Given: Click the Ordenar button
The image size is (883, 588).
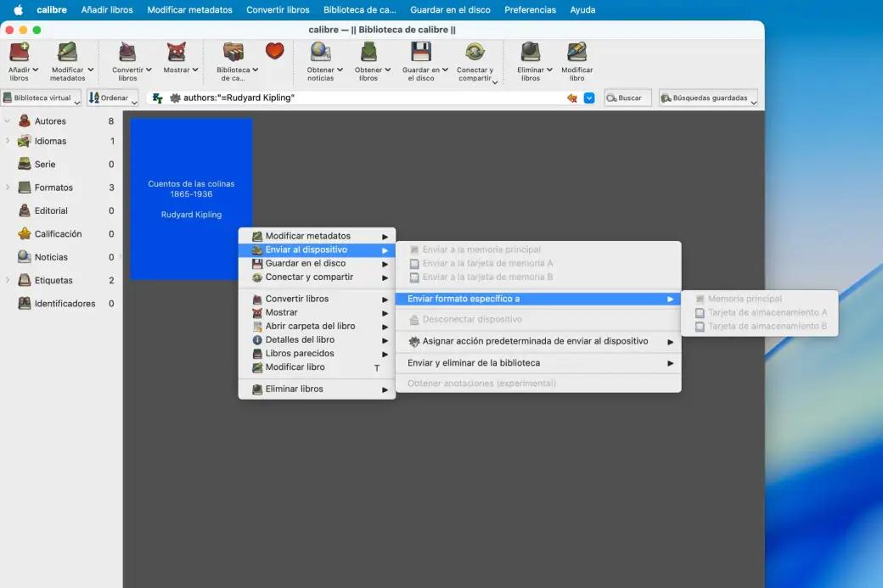Looking at the screenshot, I should point(113,98).
